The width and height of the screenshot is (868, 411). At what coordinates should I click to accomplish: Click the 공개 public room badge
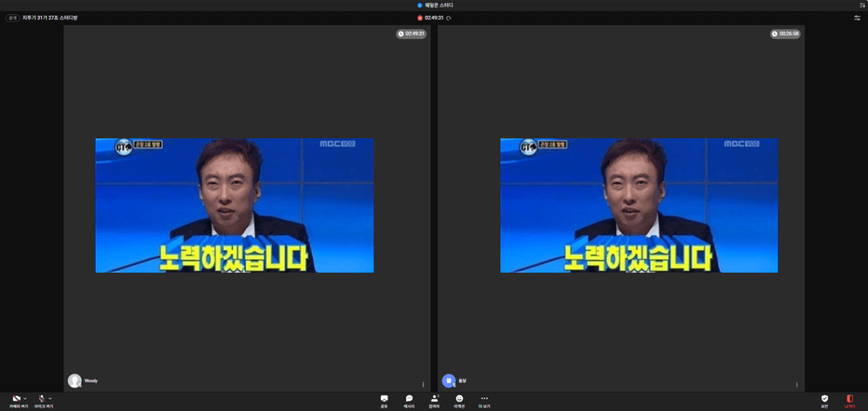(13, 18)
